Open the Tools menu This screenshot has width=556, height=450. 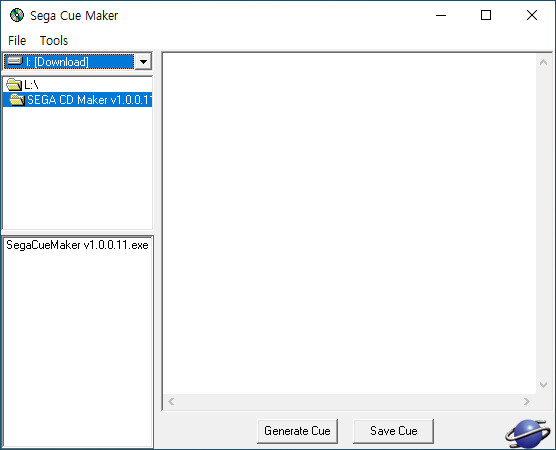(x=54, y=41)
